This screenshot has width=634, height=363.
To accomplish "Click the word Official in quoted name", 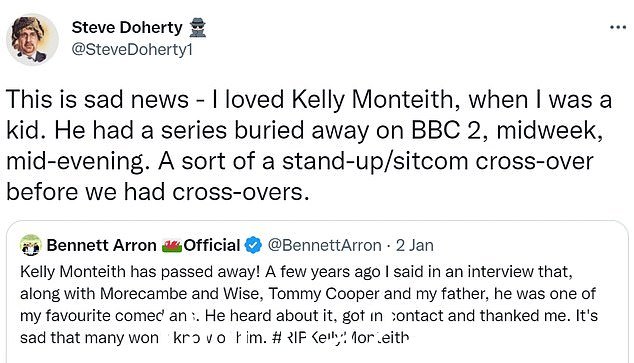I will pyautogui.click(x=212, y=245).
